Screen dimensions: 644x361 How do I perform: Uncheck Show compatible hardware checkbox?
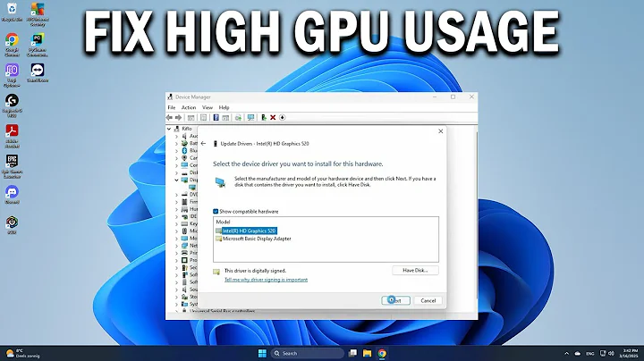[x=216, y=212]
